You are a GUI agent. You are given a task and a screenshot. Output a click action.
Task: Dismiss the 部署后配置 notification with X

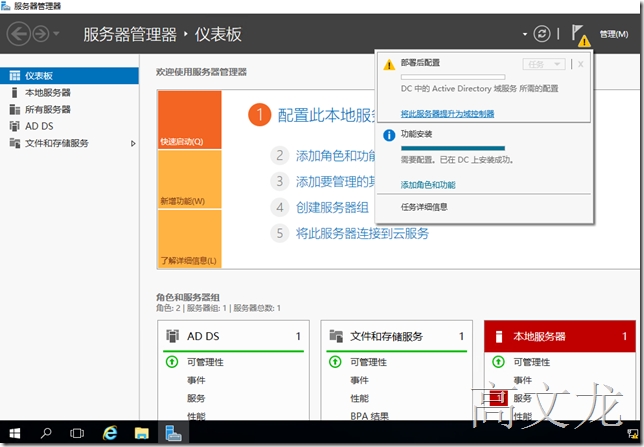tap(581, 64)
